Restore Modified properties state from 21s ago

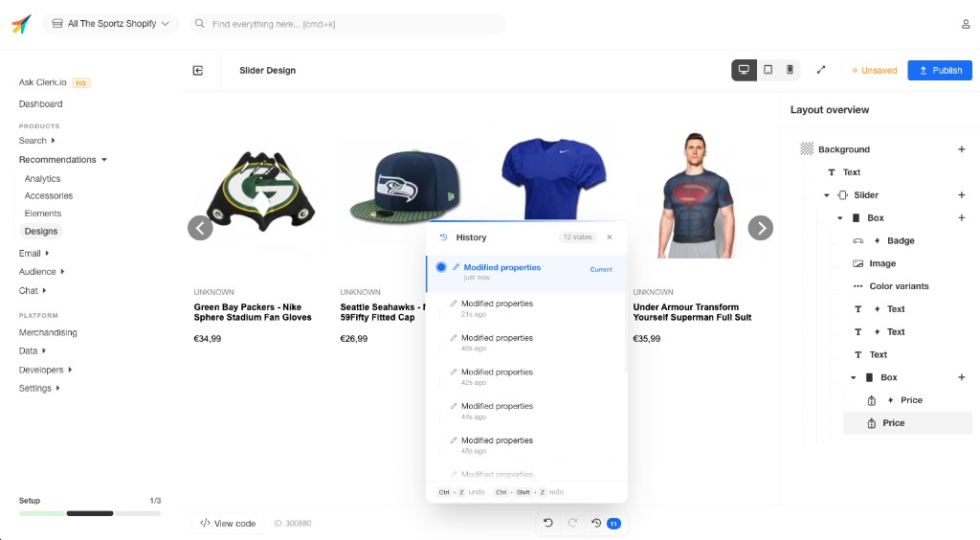[525, 308]
